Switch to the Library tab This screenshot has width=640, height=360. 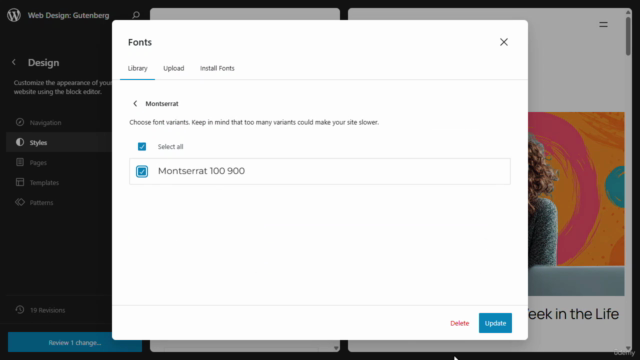(x=138, y=68)
